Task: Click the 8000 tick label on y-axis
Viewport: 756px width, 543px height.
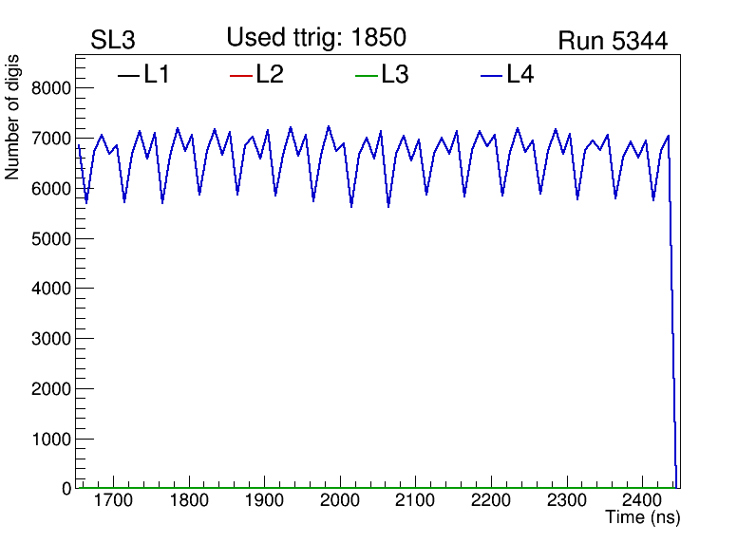Action: pos(52,88)
